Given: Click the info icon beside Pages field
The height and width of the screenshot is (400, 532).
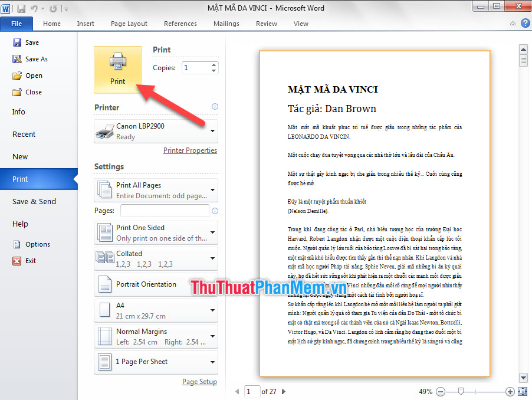Looking at the screenshot, I should tap(215, 211).
